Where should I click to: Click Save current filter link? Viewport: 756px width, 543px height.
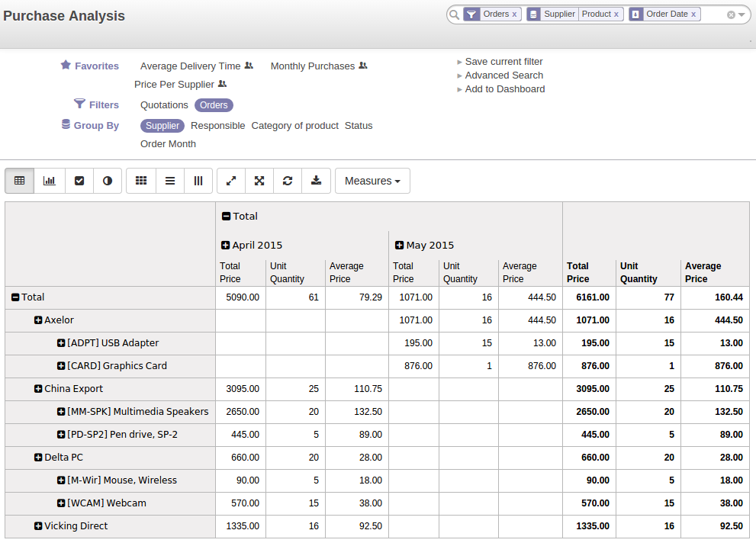[x=503, y=62]
